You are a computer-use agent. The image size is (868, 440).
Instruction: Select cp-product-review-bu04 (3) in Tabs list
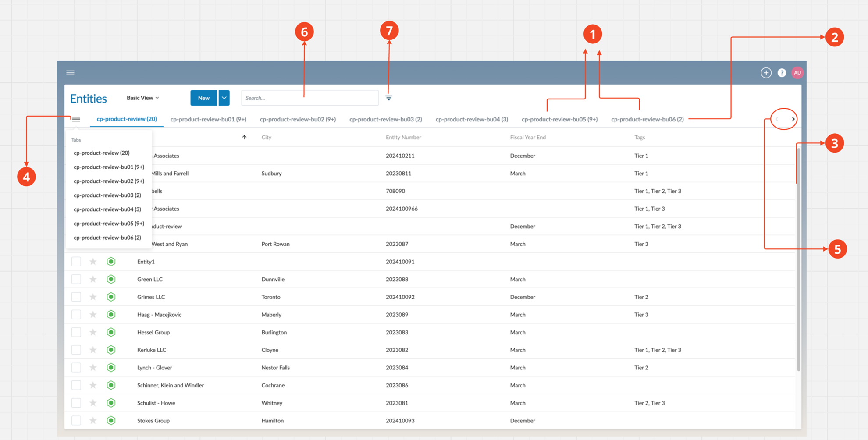pyautogui.click(x=107, y=209)
